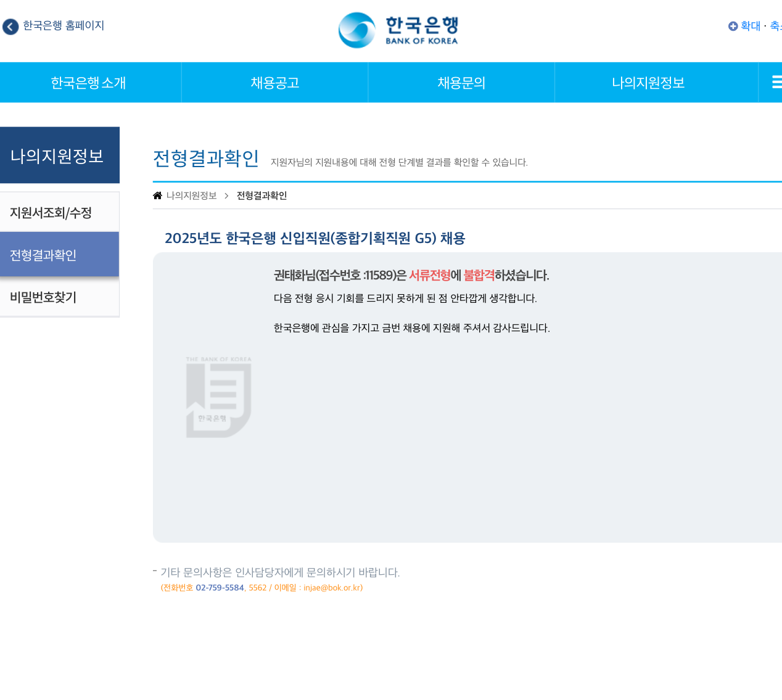Click the 나의지원정보 sidebar header
782x700 pixels.
click(x=59, y=155)
